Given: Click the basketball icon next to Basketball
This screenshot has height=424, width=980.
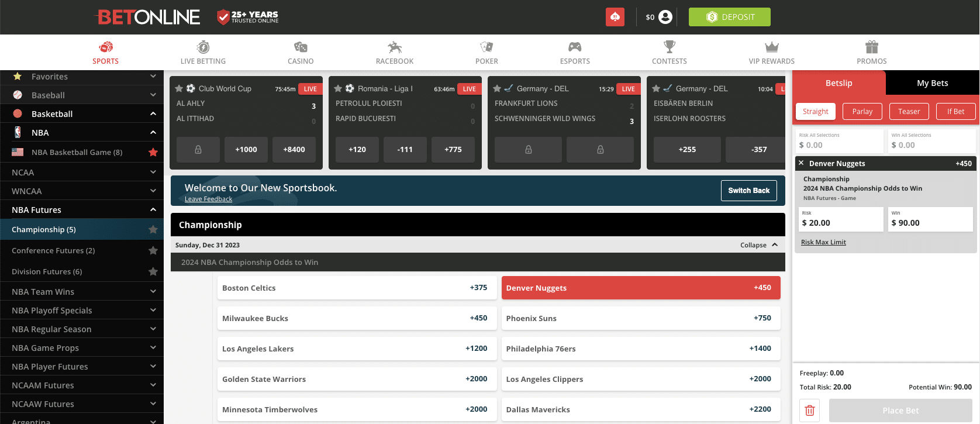Looking at the screenshot, I should click(18, 113).
